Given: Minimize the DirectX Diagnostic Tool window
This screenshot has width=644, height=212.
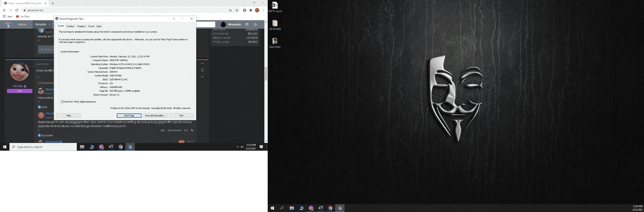Looking at the screenshot, I should click(x=174, y=19).
